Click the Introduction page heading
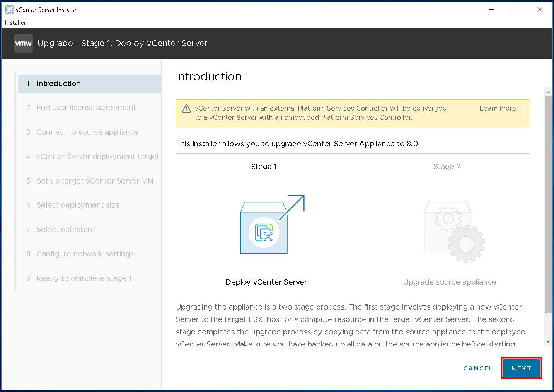The image size is (554, 392). (208, 77)
